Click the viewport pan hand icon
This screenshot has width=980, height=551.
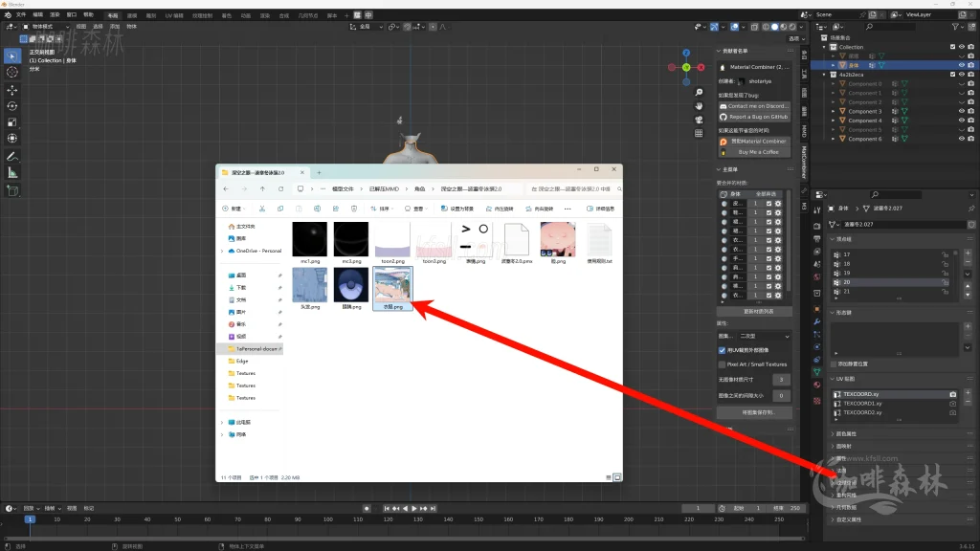click(699, 106)
